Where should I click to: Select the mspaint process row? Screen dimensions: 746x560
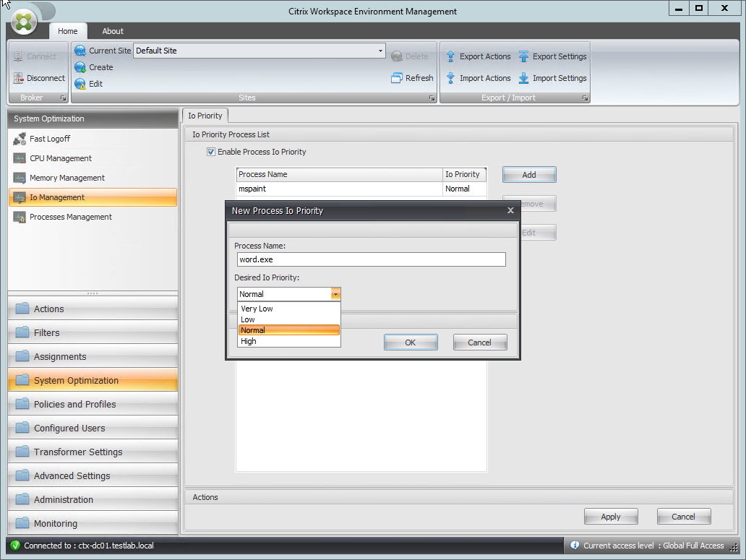361,189
